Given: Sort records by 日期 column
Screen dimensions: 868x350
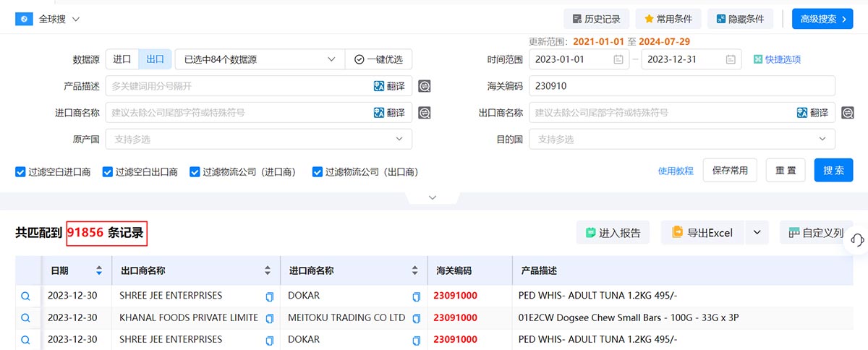Looking at the screenshot, I should (x=99, y=271).
